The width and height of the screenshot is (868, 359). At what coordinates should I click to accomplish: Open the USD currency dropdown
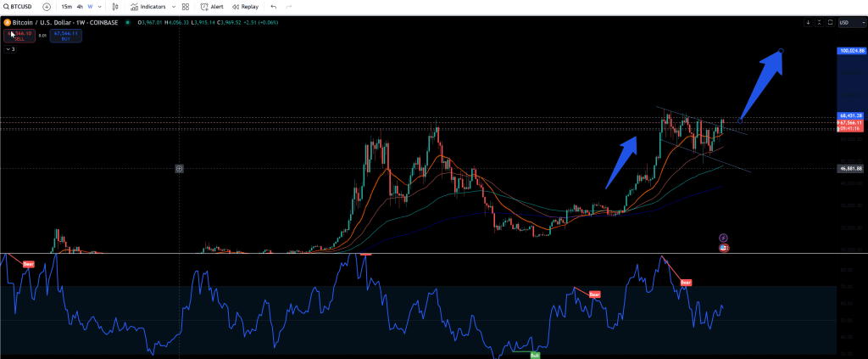851,23
